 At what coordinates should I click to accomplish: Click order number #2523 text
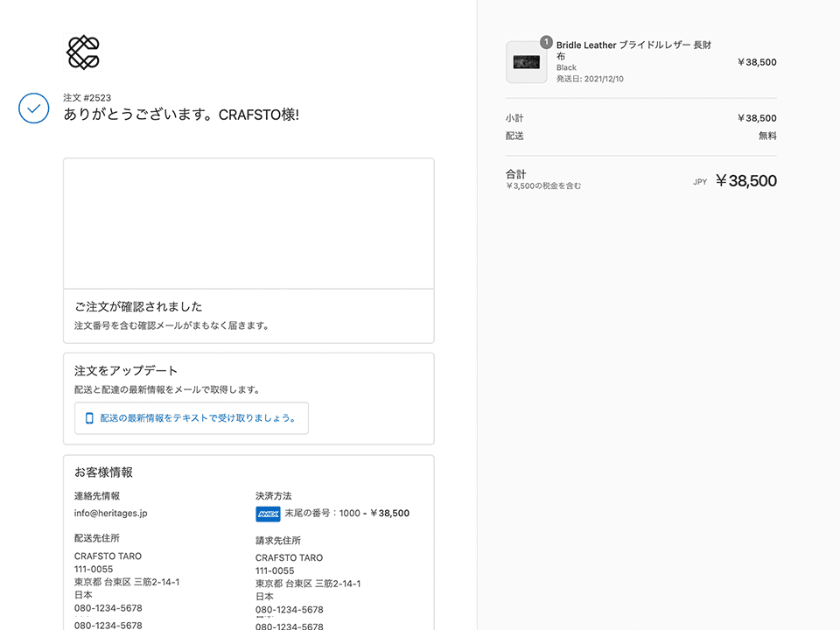click(87, 98)
